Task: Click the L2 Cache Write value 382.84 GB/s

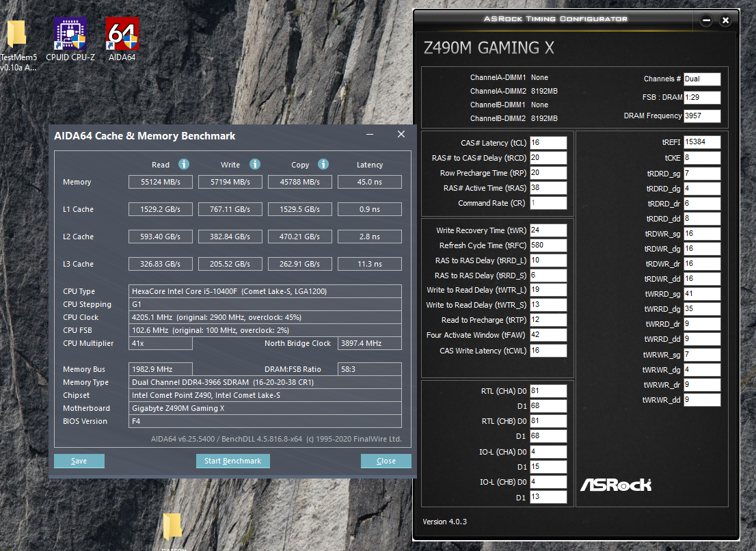Action: coord(230,237)
